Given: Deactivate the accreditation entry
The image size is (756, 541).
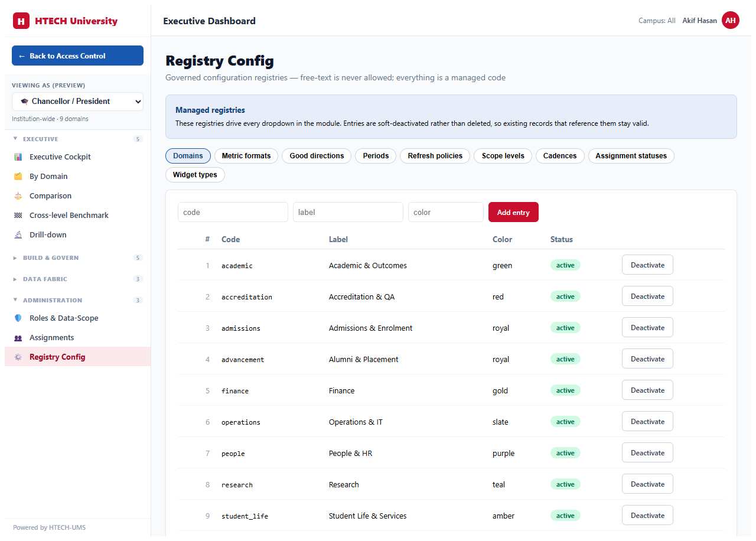Looking at the screenshot, I should 647,296.
